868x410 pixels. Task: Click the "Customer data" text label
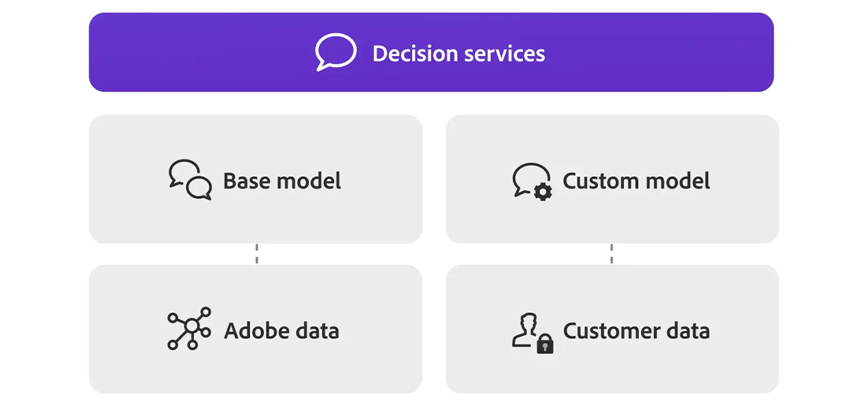tap(636, 331)
